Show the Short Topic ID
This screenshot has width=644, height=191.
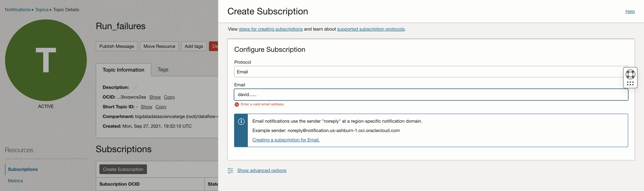(146, 107)
